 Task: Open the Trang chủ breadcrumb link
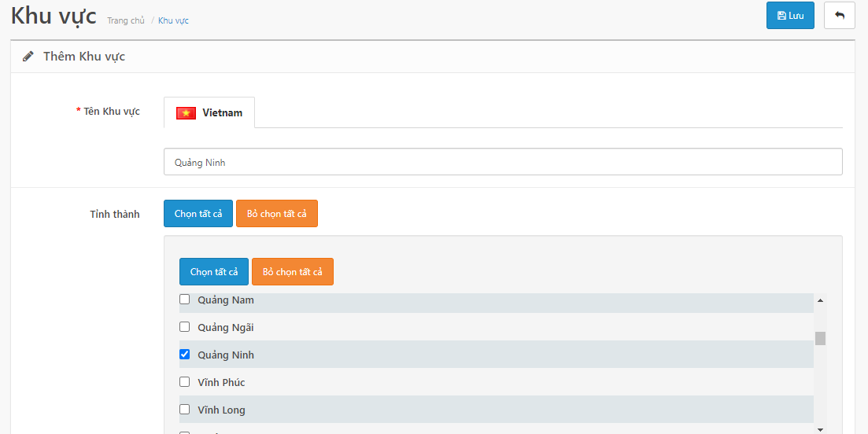[x=126, y=20]
